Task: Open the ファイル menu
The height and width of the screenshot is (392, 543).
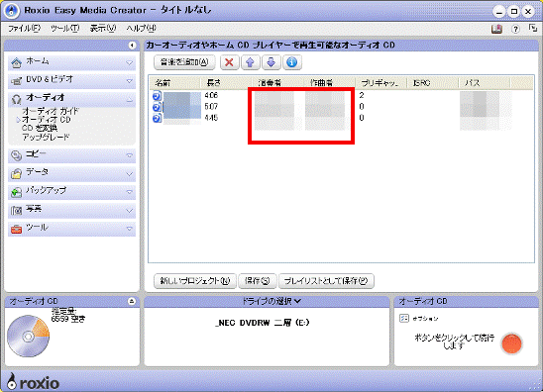Action: [24, 29]
